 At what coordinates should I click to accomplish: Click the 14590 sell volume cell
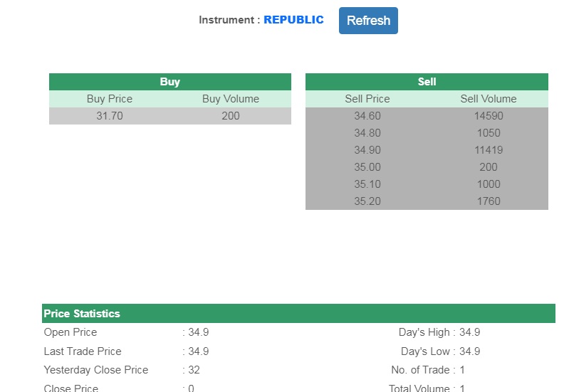(489, 116)
